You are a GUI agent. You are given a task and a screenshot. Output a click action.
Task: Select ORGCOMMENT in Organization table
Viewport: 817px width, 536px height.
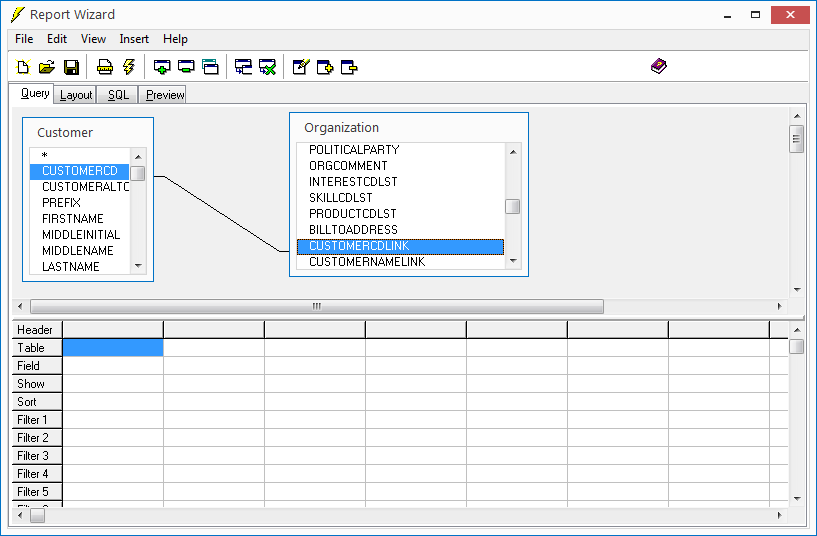click(x=401, y=166)
